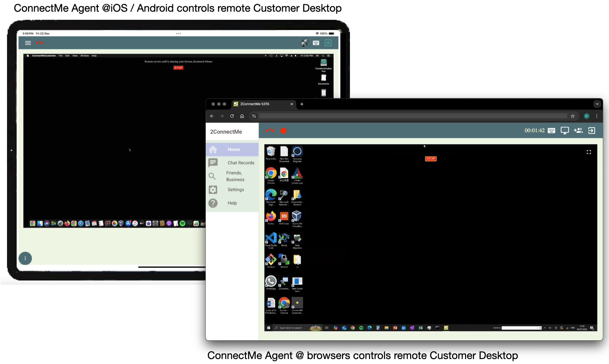Select Microsoft Edge desktop shortcut
Viewport: 609px width, 364px height.
click(x=271, y=197)
